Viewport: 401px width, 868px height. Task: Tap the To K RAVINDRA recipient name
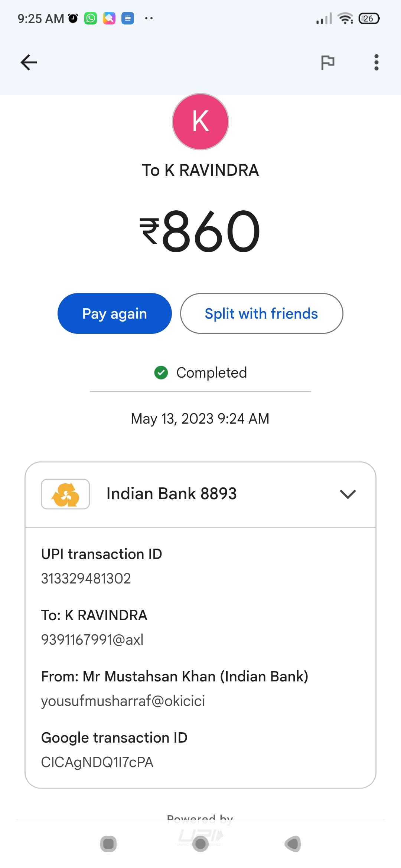[200, 170]
